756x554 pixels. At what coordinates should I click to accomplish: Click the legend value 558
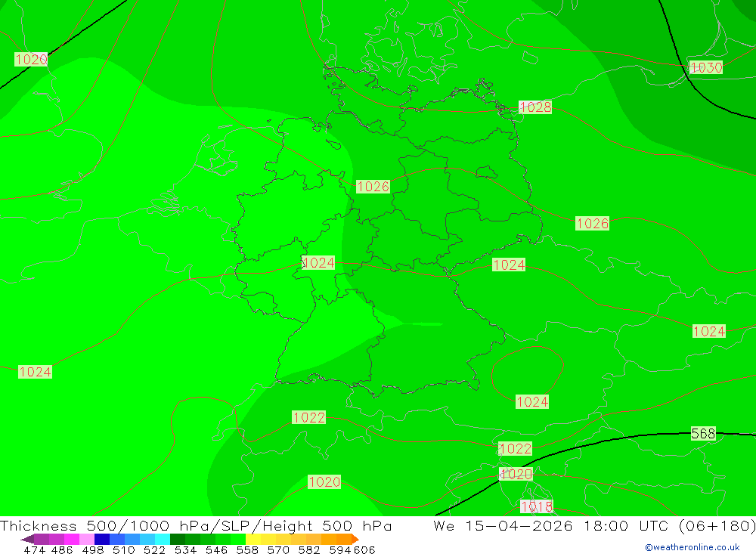(x=247, y=549)
